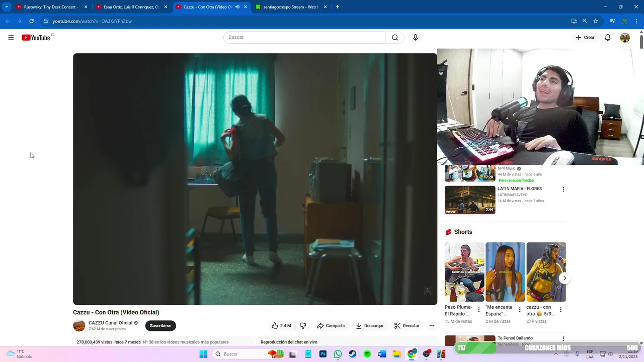This screenshot has width=644, height=362.
Task: Open Chrome zoom magnifier icon
Action: (585, 21)
